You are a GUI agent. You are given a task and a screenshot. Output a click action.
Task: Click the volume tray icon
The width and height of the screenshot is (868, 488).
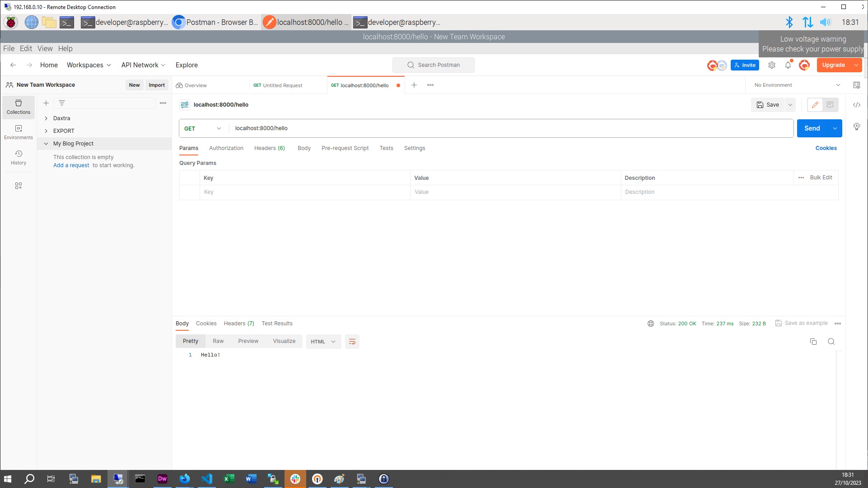point(826,22)
